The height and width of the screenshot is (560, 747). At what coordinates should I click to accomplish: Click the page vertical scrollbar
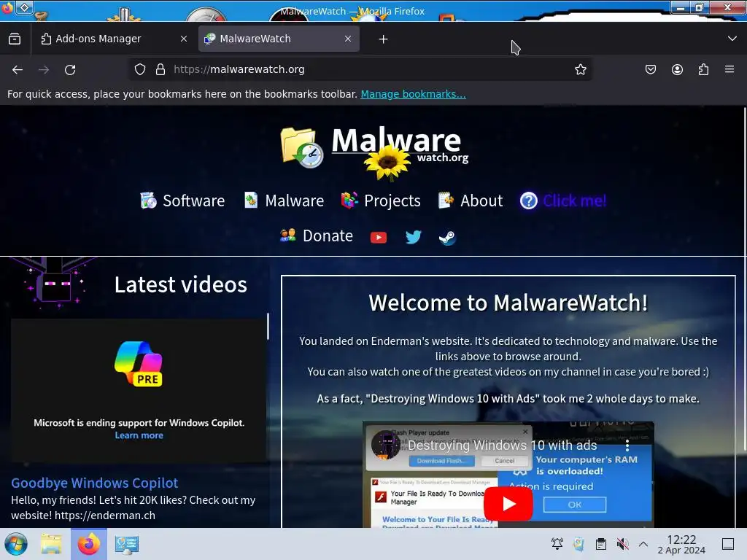coord(744,279)
